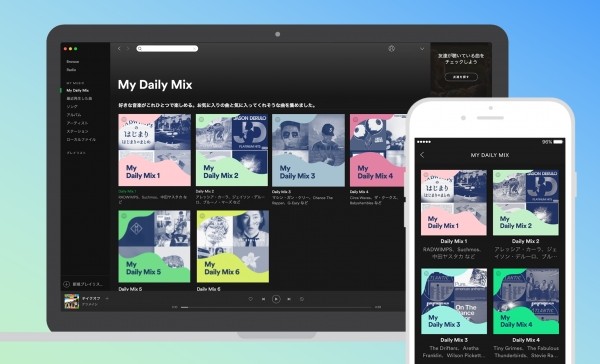This screenshot has width=600, height=364.
Task: Click the search field in the top bar
Action: (167, 49)
